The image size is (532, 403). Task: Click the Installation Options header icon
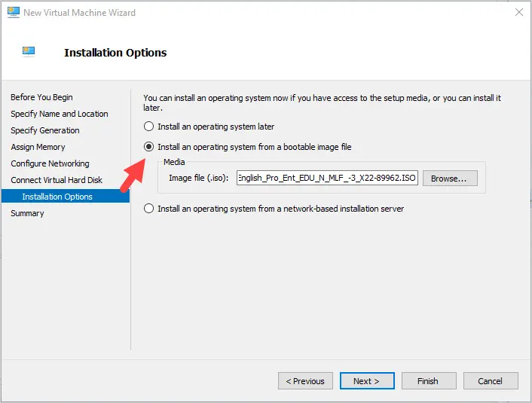[29, 51]
